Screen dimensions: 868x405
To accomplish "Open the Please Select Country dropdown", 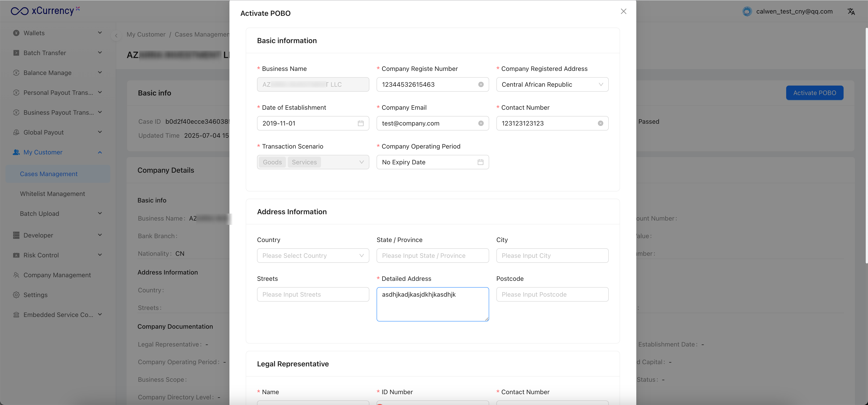I will 313,256.
